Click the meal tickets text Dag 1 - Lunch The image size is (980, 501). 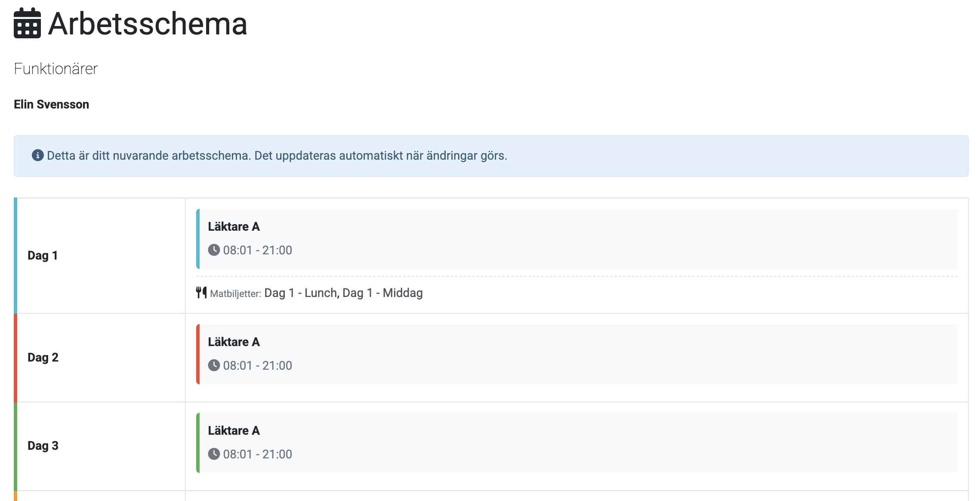(x=301, y=293)
